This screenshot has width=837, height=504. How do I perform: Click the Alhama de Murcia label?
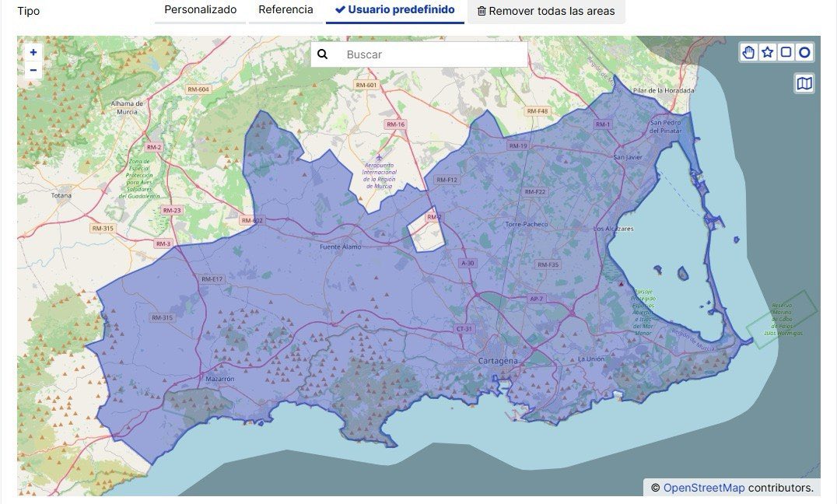point(127,108)
